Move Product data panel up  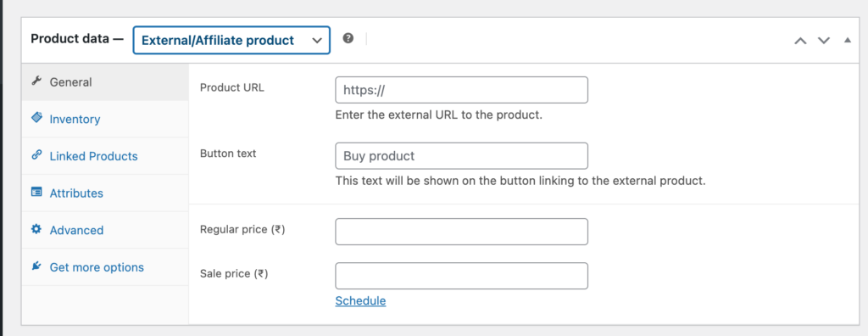(800, 40)
